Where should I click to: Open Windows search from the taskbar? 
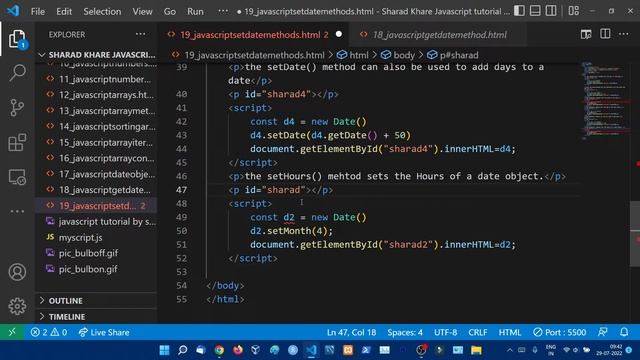[182, 350]
